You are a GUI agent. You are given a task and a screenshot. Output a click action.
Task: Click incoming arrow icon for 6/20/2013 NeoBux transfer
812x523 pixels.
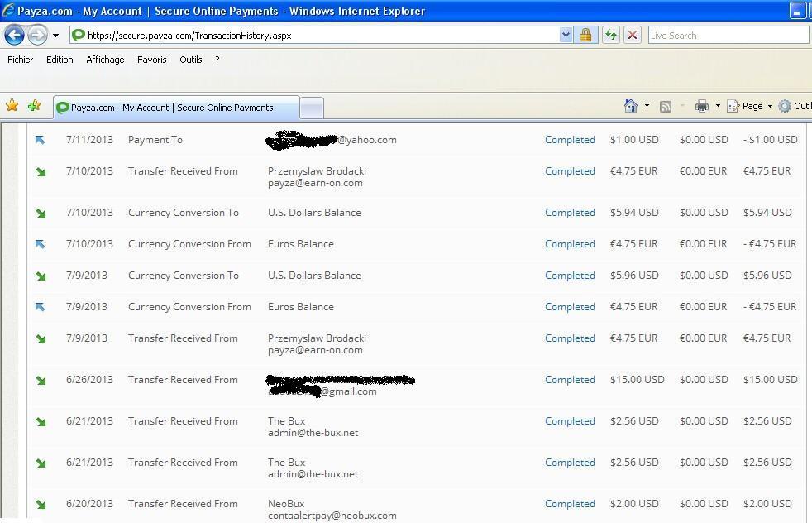(x=41, y=504)
